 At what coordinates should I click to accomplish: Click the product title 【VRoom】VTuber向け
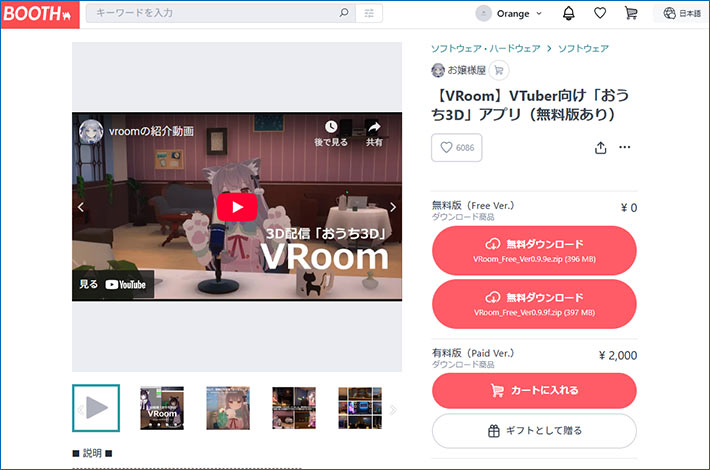pyautogui.click(x=530, y=105)
